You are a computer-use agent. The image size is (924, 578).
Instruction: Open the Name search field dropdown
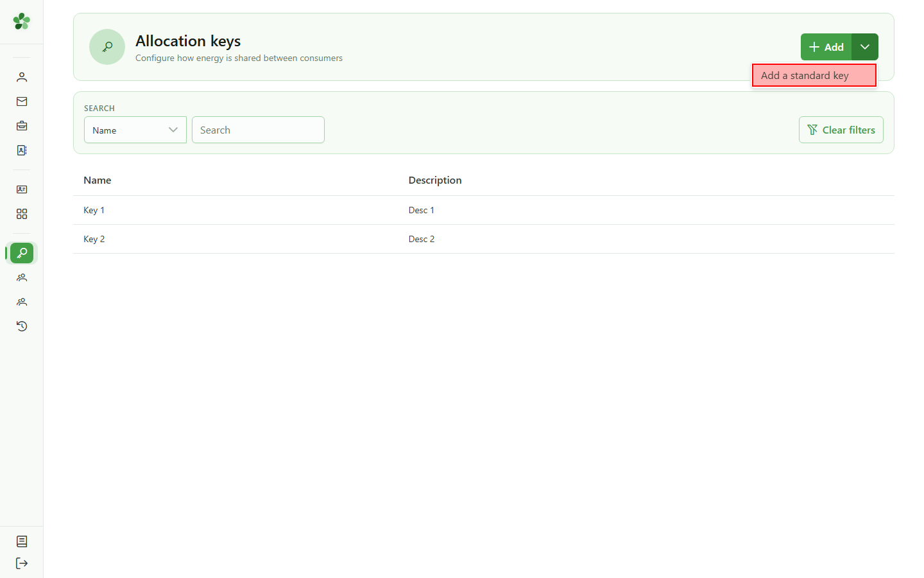135,130
